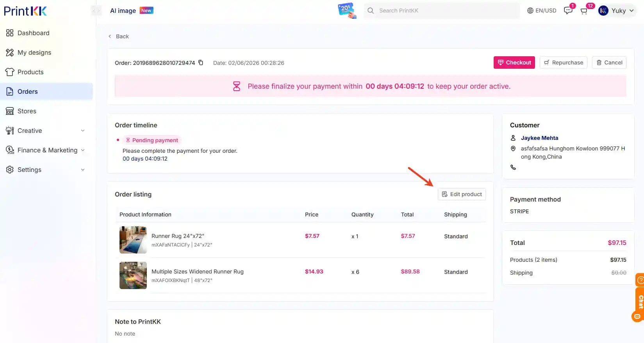Image resolution: width=644 pixels, height=343 pixels.
Task: Click the order number 2019689628010729474
Action: click(164, 63)
